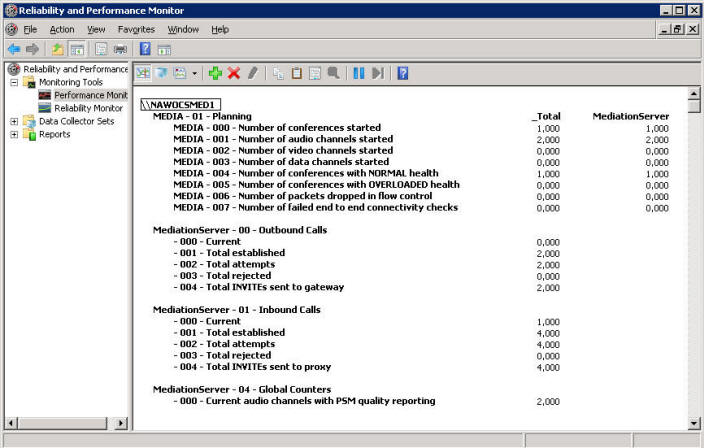Open the Help menu
Viewport: 704px width, 448px height.
(x=220, y=30)
